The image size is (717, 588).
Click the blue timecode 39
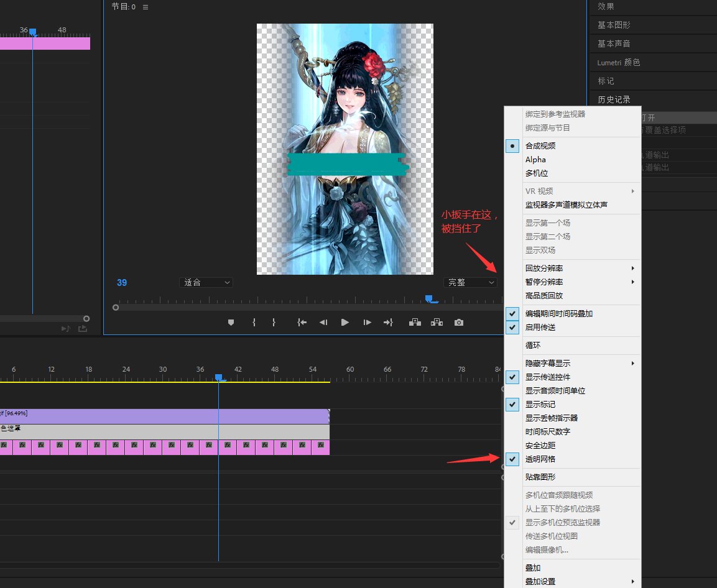[x=122, y=283]
